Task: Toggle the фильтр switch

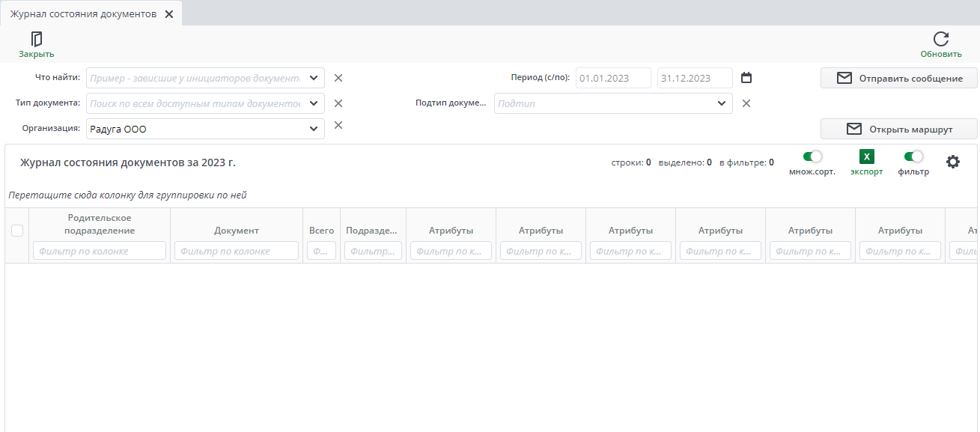Action: click(x=913, y=156)
